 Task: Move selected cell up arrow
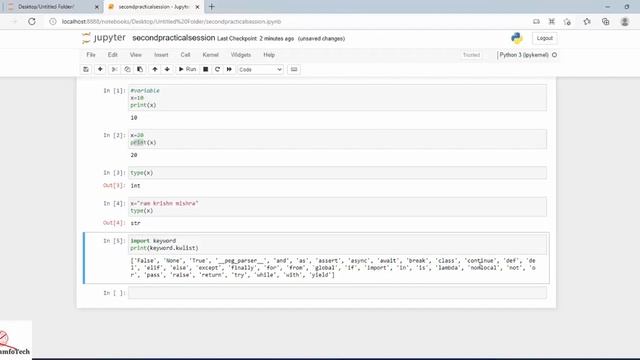click(x=155, y=69)
